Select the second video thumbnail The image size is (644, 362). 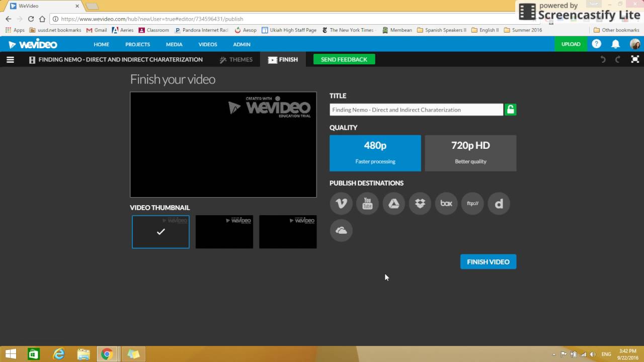(x=224, y=232)
